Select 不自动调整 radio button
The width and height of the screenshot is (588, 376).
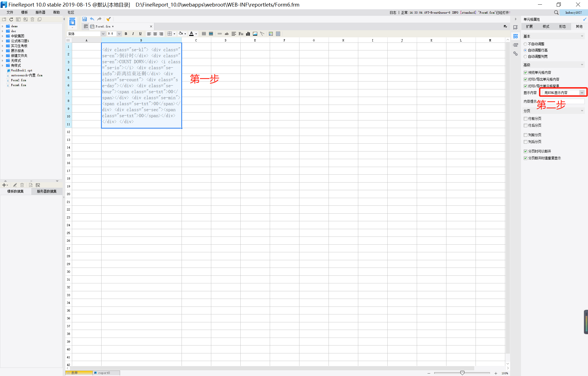coord(525,44)
